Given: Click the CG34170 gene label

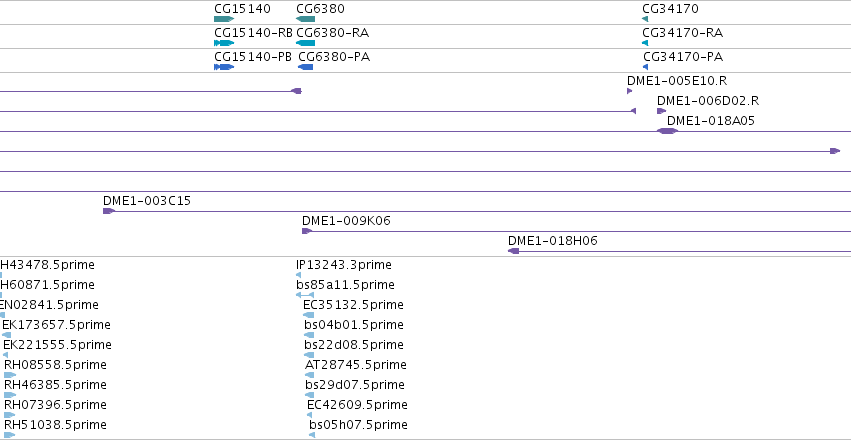Looking at the screenshot, I should point(670,9).
